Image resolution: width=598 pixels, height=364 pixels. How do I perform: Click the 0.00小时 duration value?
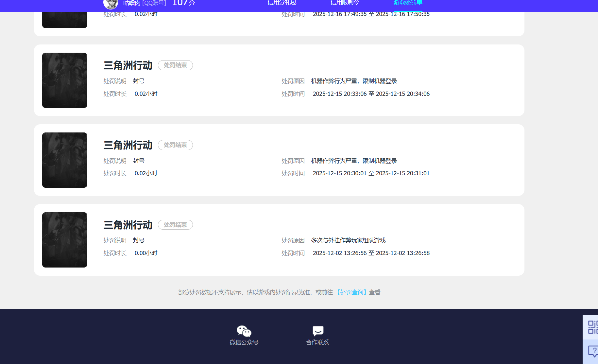(x=146, y=253)
